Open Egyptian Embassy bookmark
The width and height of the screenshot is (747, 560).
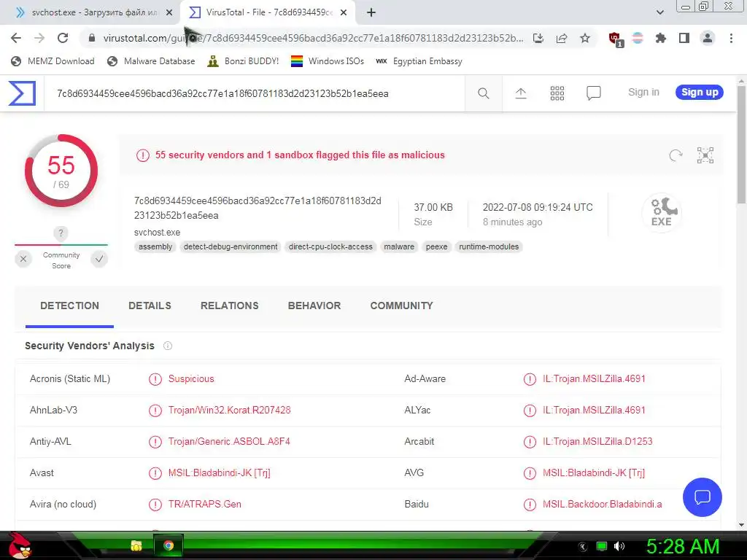419,61
